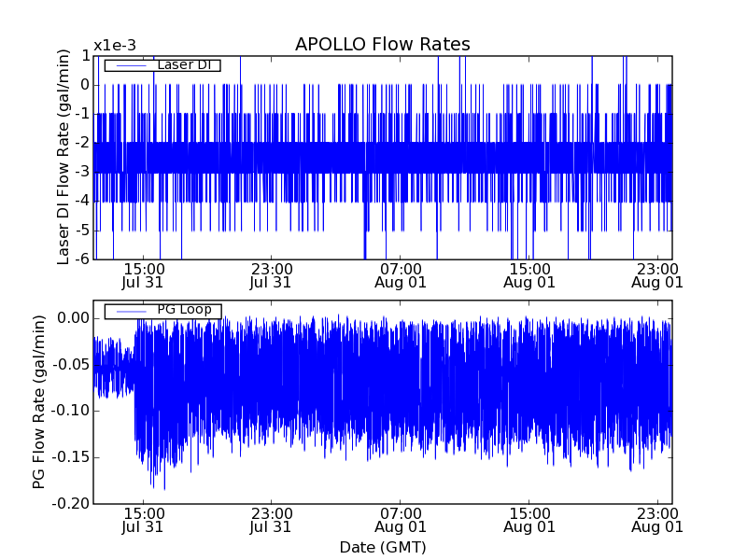Click the x1e-3 scale multiplier label
Viewport: 747px width, 560px height.
[x=116, y=46]
